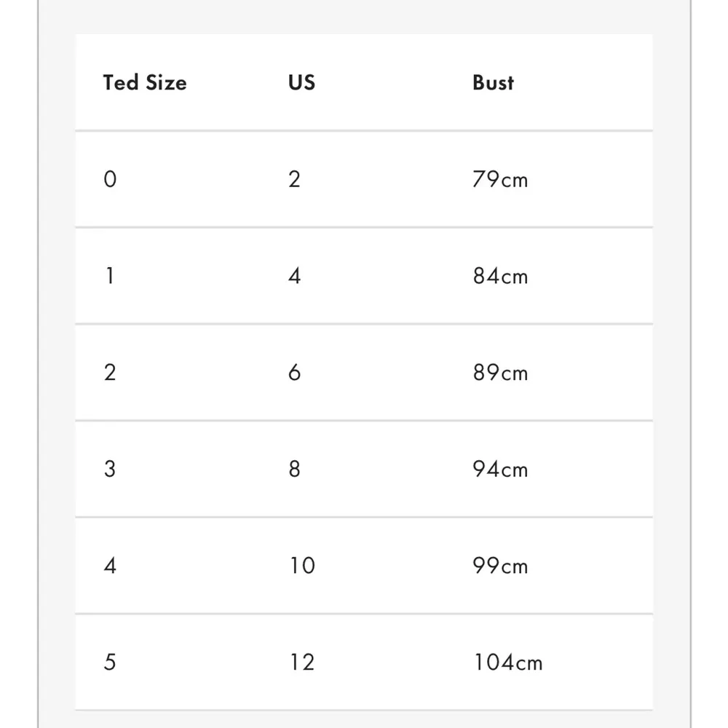Click Ted Size 4 in the 99cm row
This screenshot has height=728, width=728.
[x=110, y=566]
